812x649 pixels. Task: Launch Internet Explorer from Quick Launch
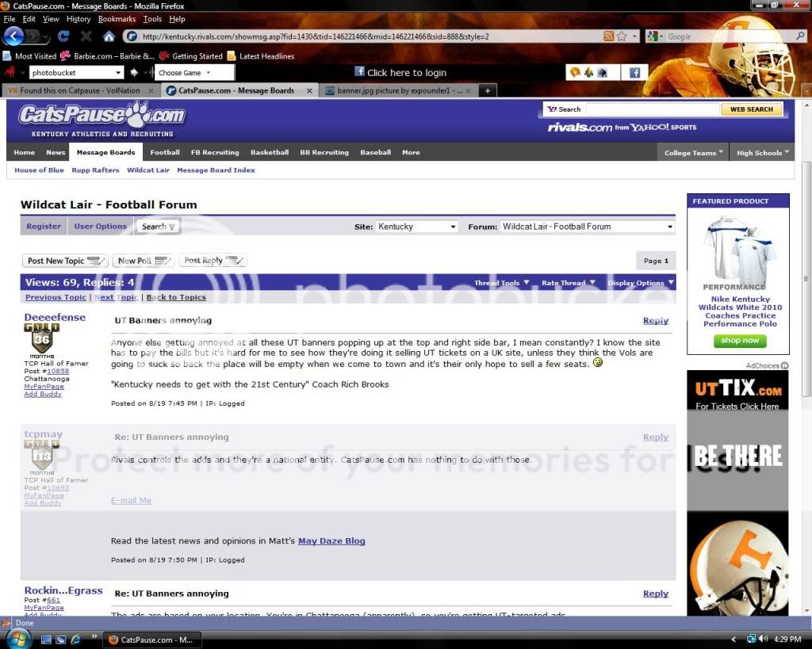(75, 639)
